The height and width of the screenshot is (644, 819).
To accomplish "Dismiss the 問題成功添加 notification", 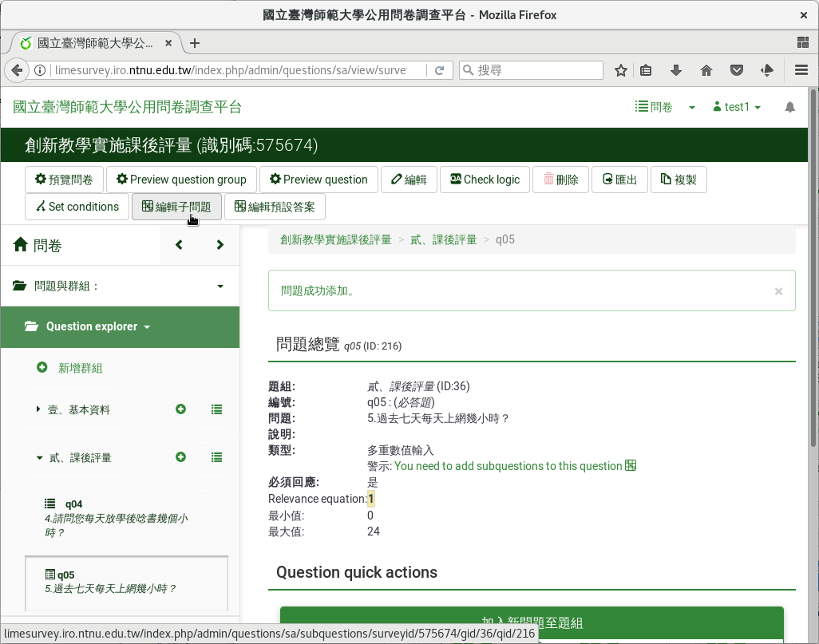I will click(x=778, y=291).
